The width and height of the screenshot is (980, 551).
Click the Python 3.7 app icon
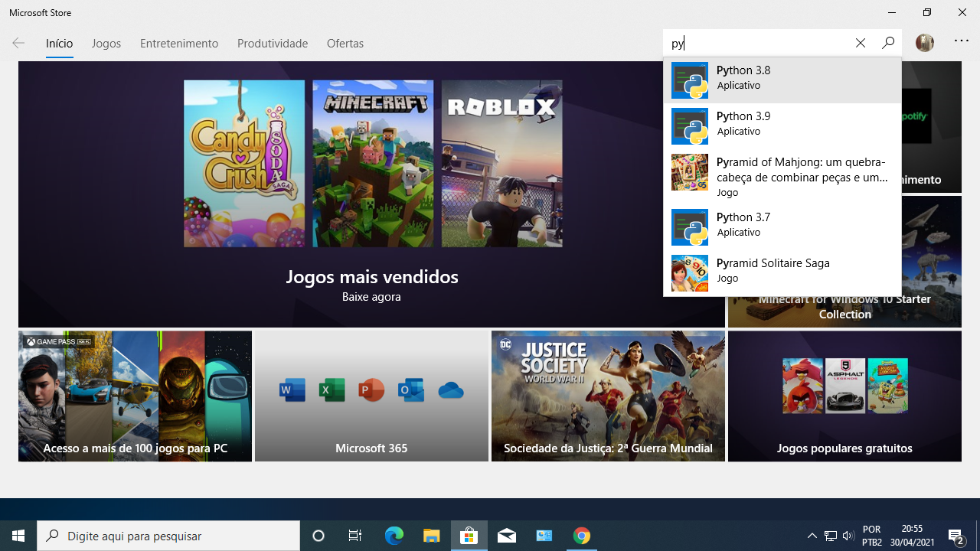(x=690, y=227)
